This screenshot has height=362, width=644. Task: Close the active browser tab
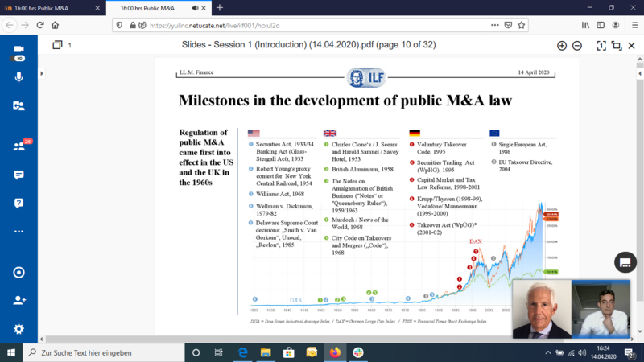(204, 8)
